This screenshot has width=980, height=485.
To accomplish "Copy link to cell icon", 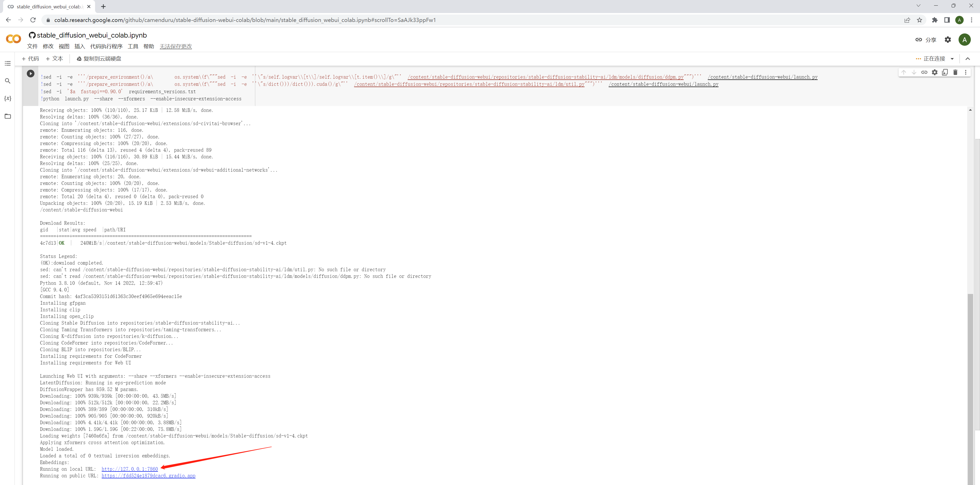I will pos(924,72).
